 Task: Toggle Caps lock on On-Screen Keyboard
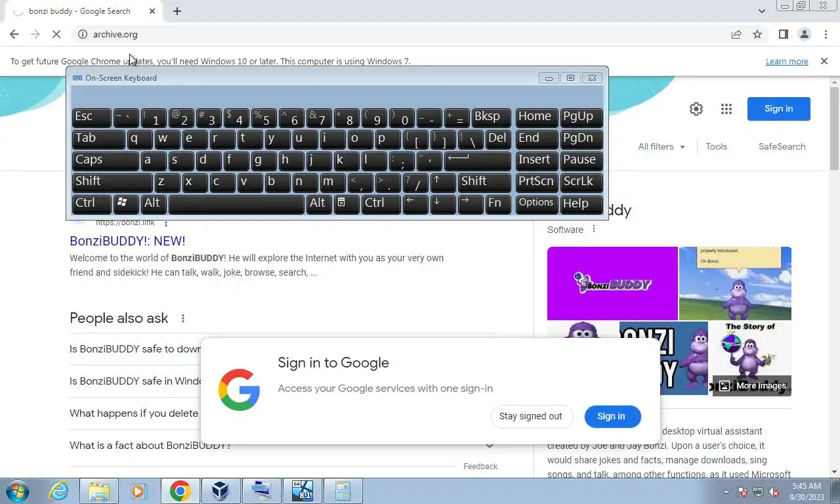(105, 161)
